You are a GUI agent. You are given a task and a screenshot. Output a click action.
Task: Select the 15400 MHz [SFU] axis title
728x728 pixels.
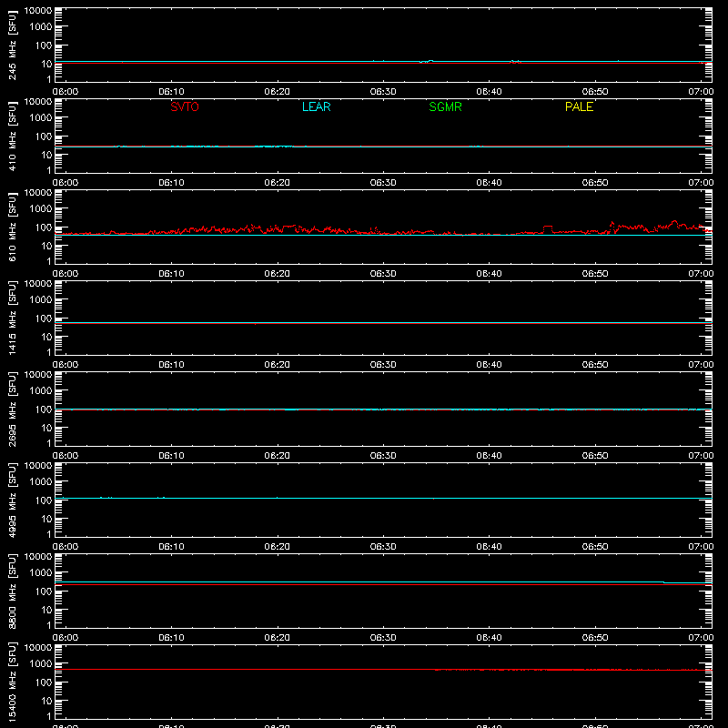(12, 682)
